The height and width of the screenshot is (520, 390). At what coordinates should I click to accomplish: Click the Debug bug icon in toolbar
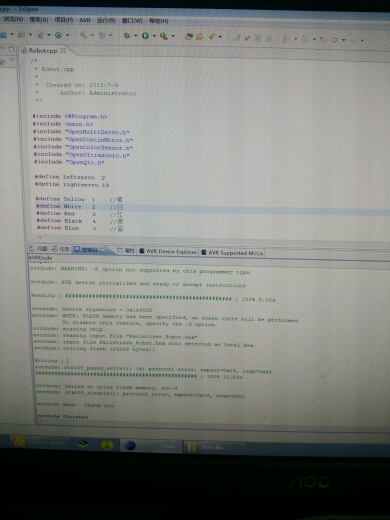127,35
